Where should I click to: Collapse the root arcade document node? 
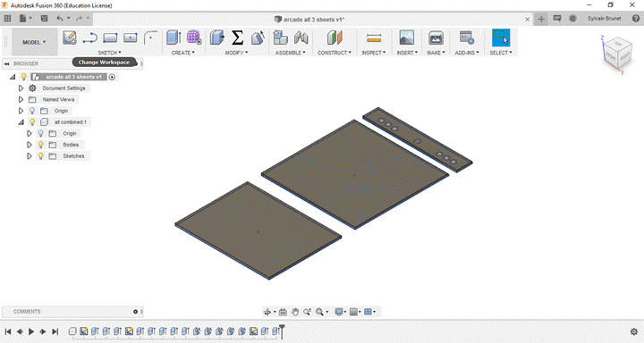pyautogui.click(x=13, y=77)
